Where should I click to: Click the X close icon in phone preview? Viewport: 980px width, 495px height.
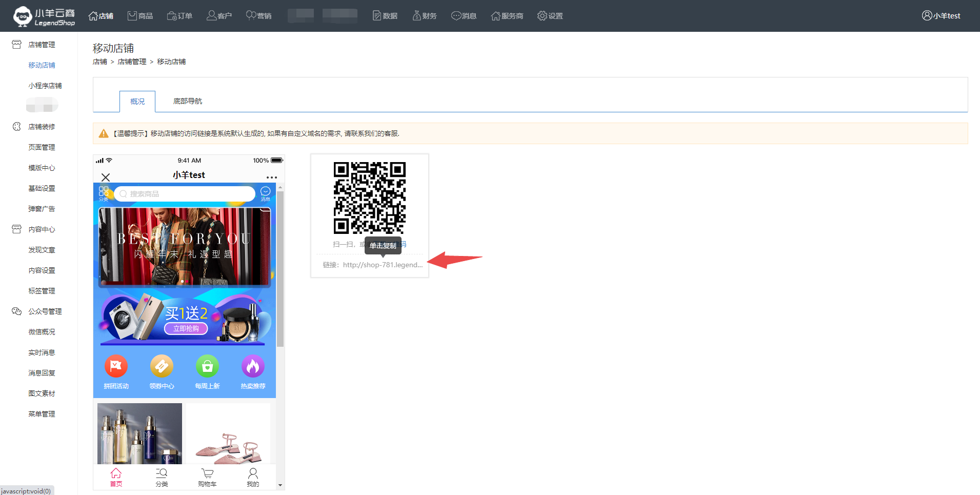pos(106,177)
